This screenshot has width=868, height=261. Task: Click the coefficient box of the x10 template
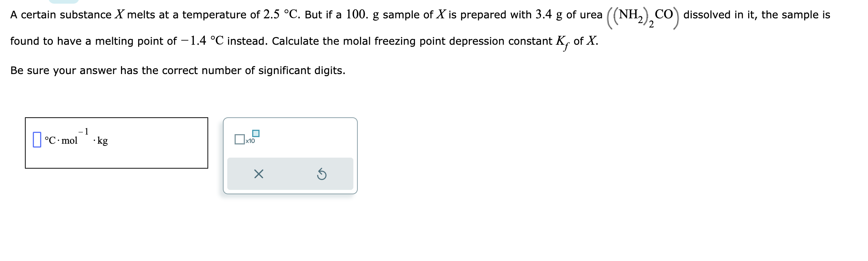coord(239,139)
